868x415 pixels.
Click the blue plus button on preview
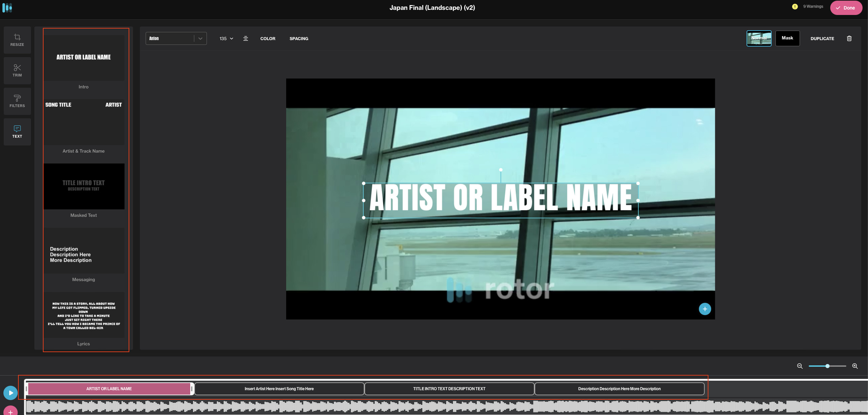click(705, 309)
